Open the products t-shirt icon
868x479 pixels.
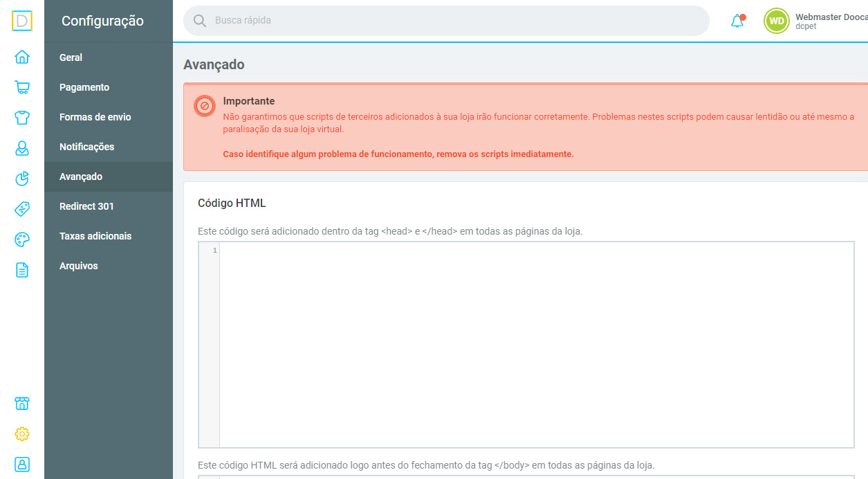point(22,117)
